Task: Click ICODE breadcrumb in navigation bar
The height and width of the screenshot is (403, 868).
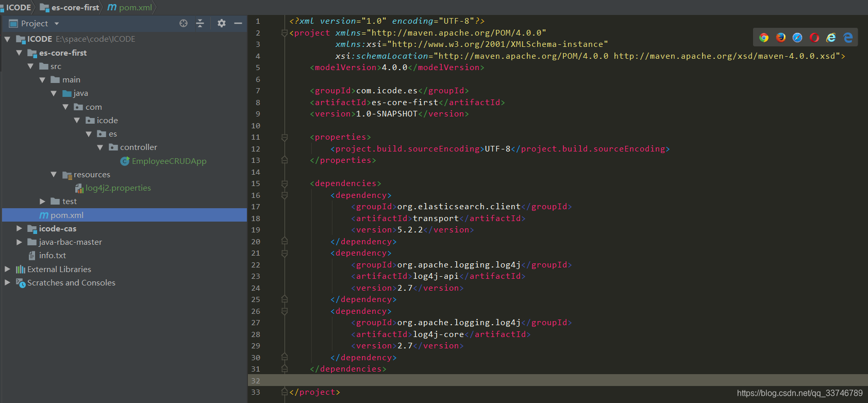Action: (x=19, y=7)
